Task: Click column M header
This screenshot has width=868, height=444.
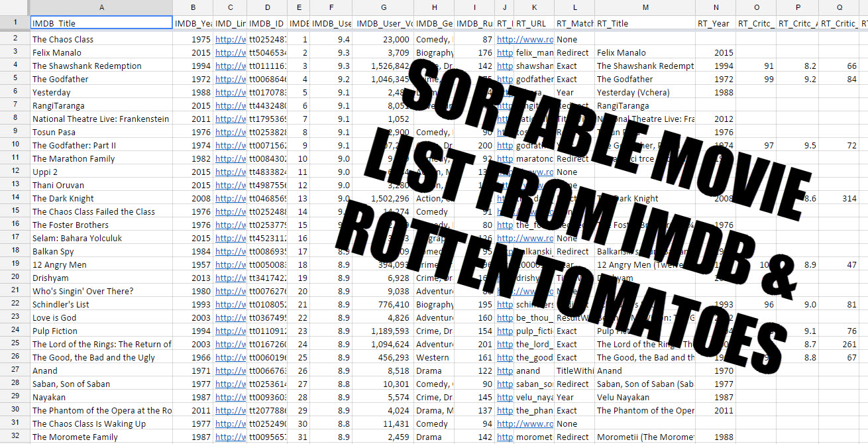Action: 645,7
